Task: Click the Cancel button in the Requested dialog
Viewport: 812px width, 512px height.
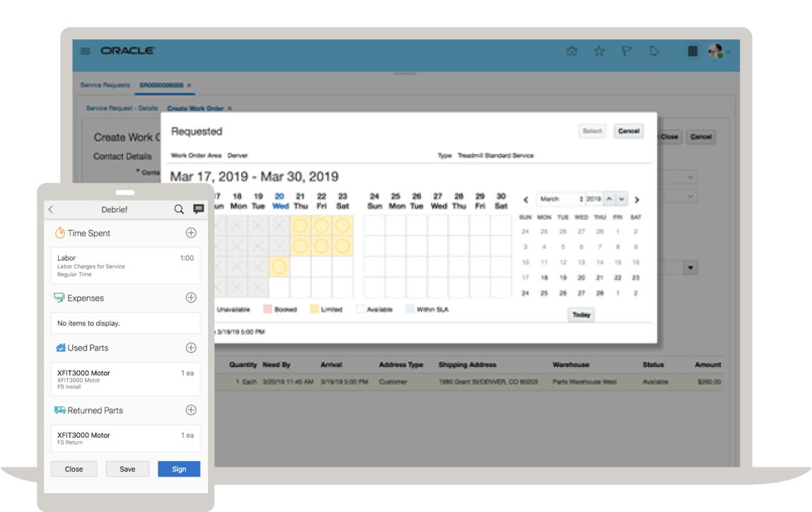Action: pos(628,131)
